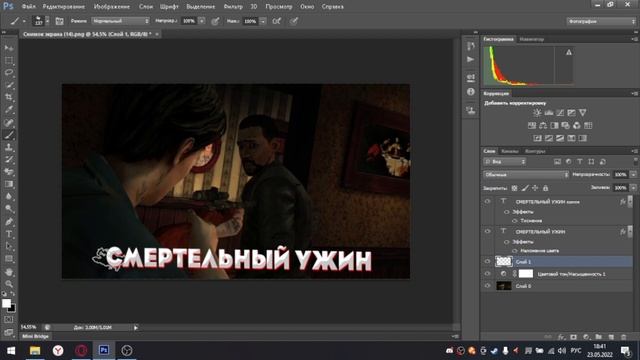
Task: Enable airbrush mode in options bar
Action: (276, 21)
